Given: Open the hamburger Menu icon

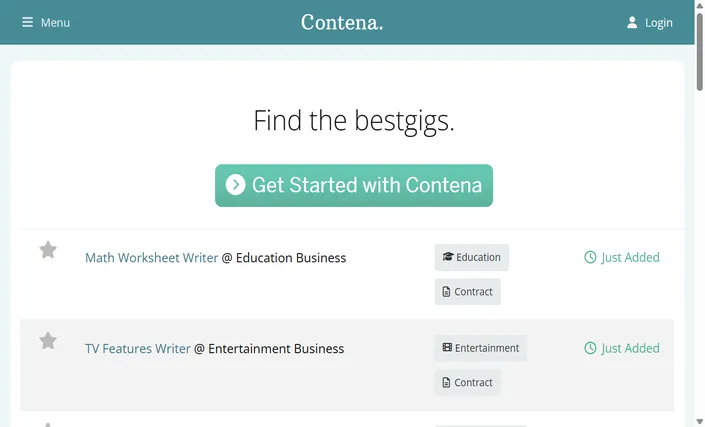Looking at the screenshot, I should [27, 22].
